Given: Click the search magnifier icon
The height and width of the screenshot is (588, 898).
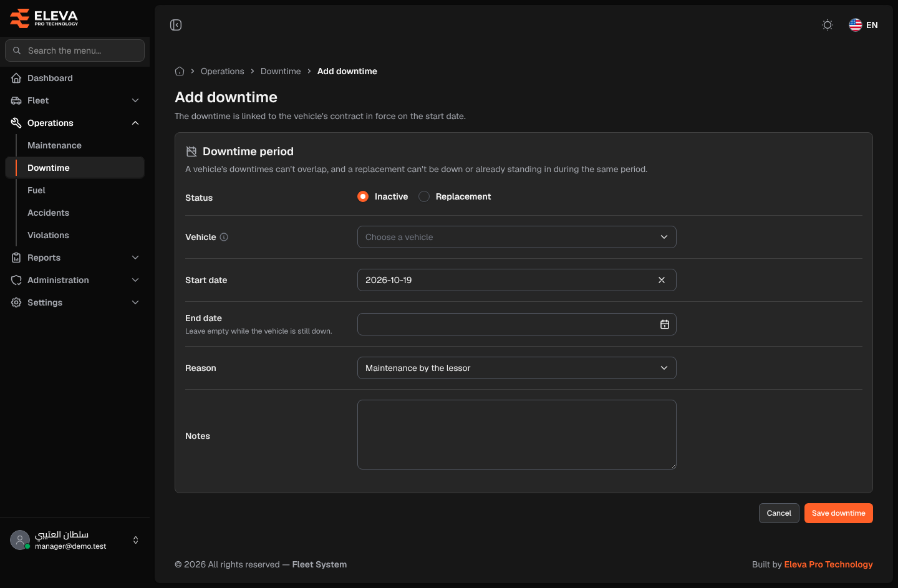Looking at the screenshot, I should 17,51.
